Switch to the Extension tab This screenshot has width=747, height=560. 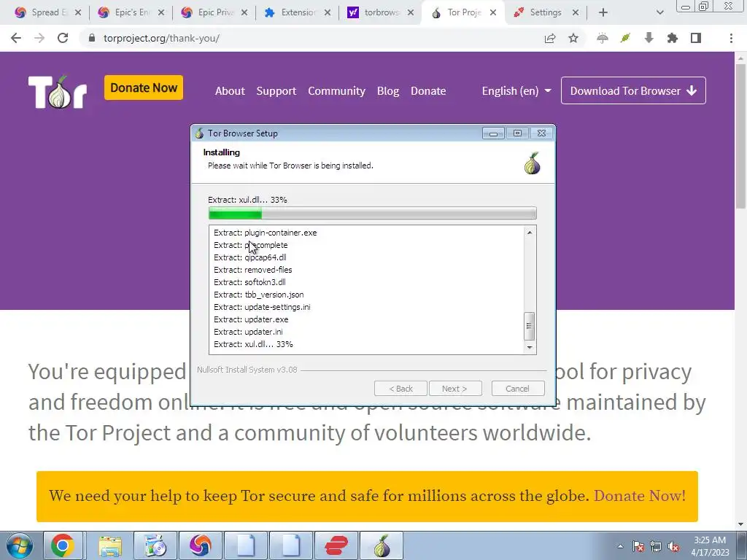click(298, 12)
